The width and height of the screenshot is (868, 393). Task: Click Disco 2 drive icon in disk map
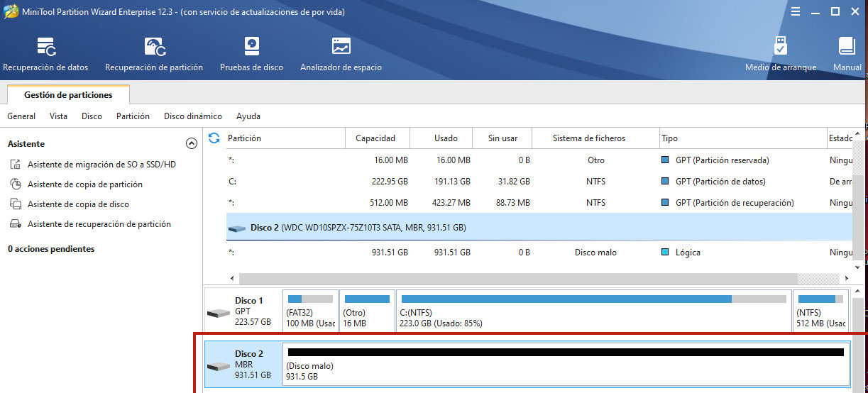point(218,366)
